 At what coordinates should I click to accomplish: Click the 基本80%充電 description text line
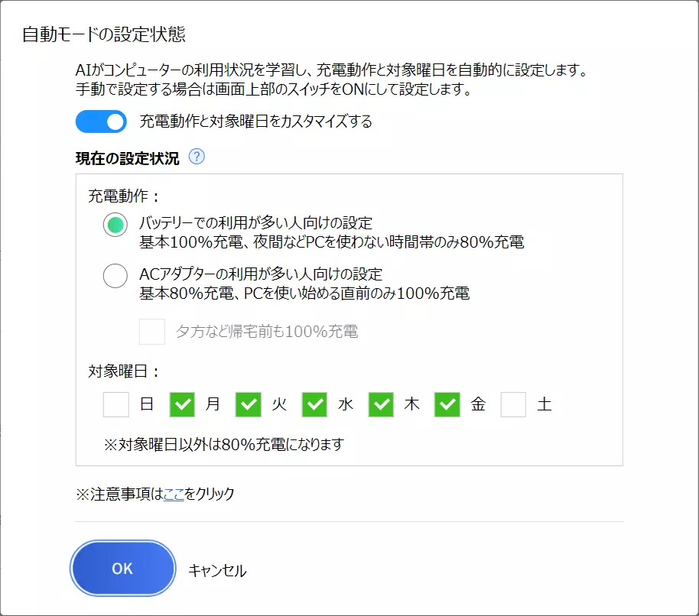coord(304,293)
